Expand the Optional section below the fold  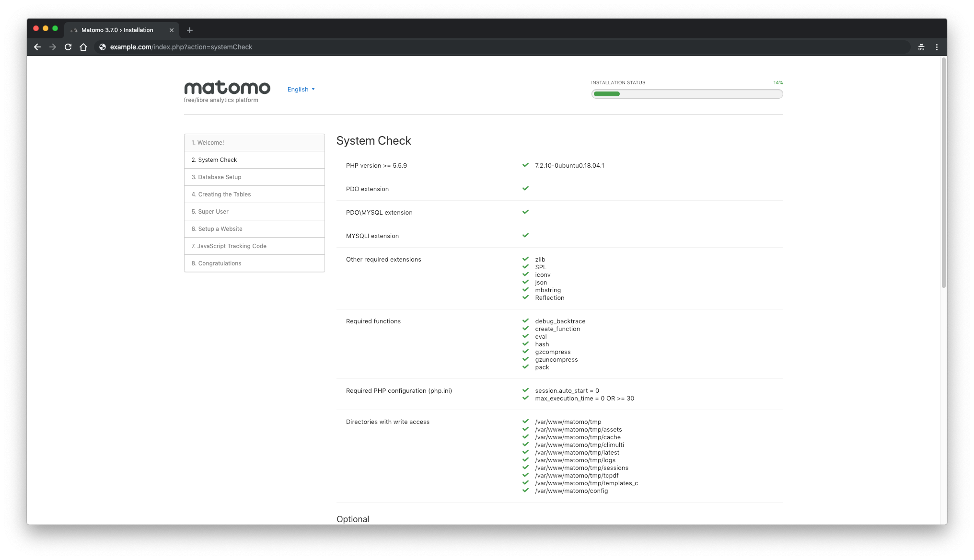coord(352,519)
